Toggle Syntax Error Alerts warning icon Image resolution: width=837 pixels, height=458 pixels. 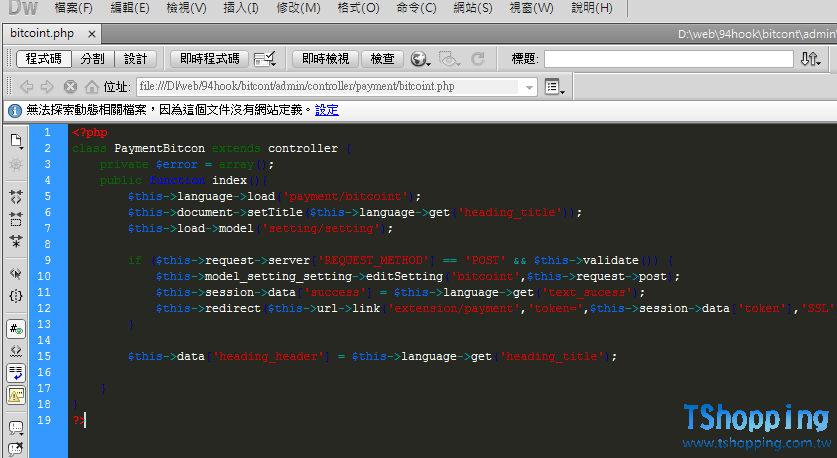pos(16,394)
